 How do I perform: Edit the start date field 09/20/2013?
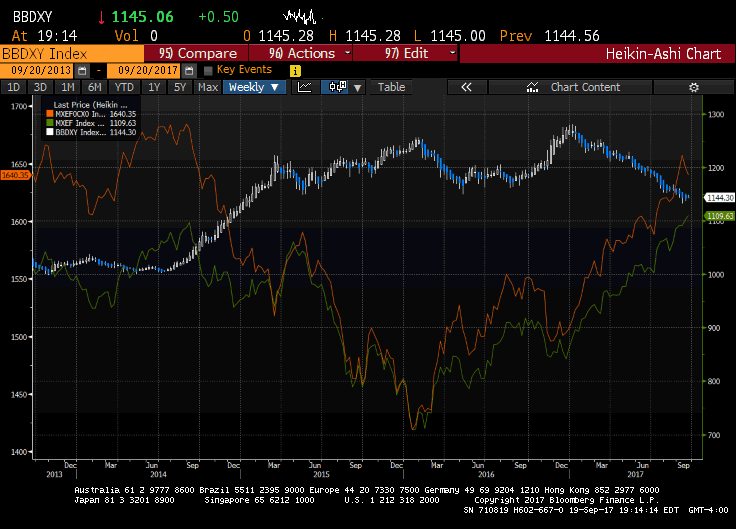37,71
